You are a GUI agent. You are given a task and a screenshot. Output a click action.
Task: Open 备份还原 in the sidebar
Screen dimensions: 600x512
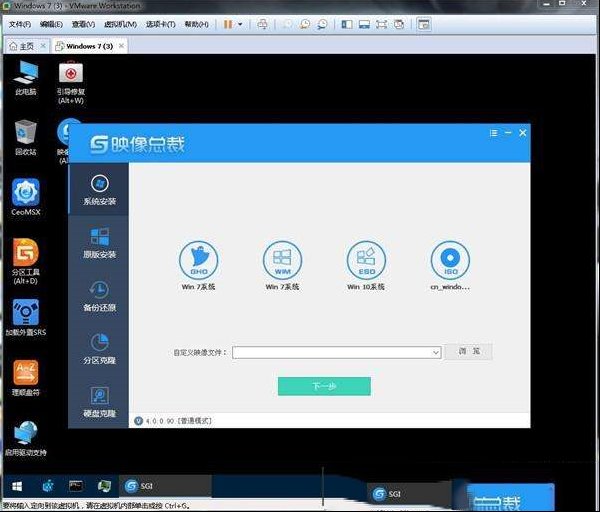[x=99, y=297]
